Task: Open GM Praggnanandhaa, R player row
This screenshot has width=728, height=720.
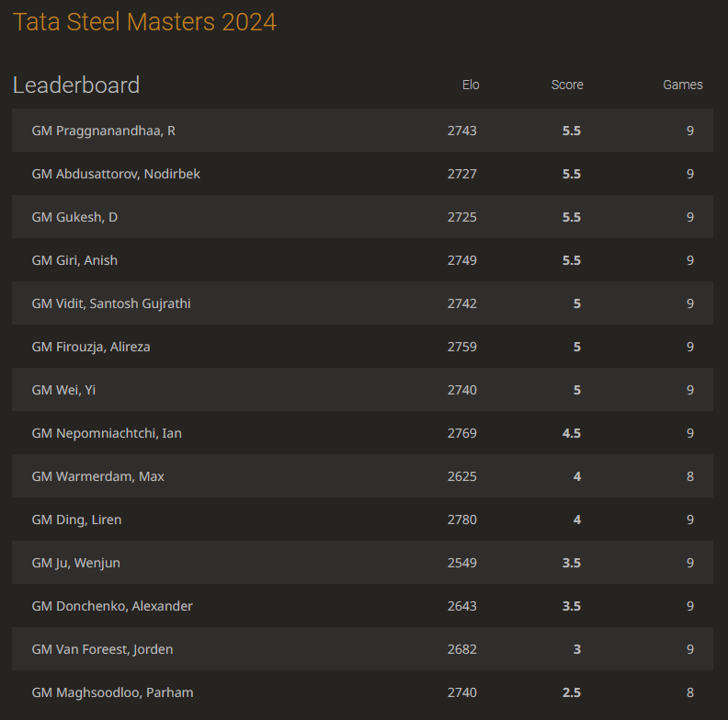Action: pyautogui.click(x=104, y=131)
